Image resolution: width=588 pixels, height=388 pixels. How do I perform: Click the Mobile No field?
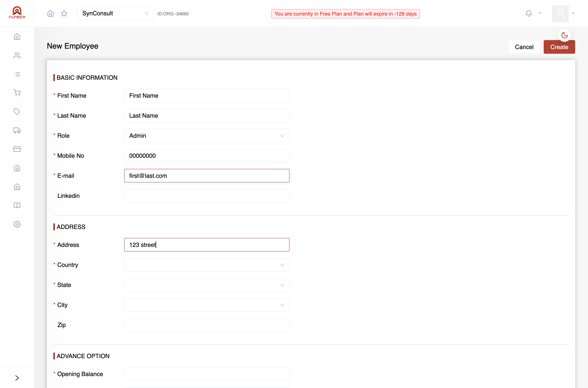point(207,156)
